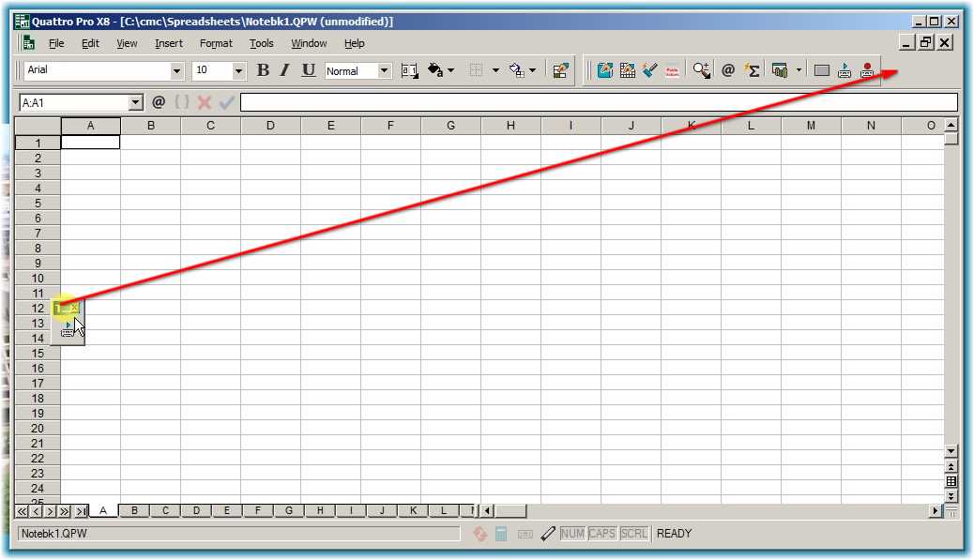Click the red Record Macro icon
This screenshot has width=974, height=560.
click(867, 70)
